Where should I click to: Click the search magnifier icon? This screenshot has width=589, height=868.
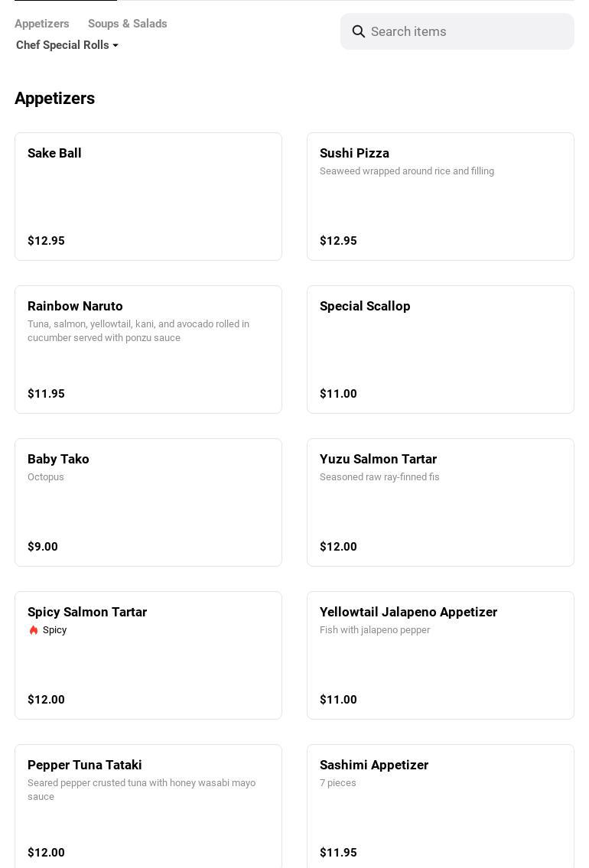(x=358, y=31)
